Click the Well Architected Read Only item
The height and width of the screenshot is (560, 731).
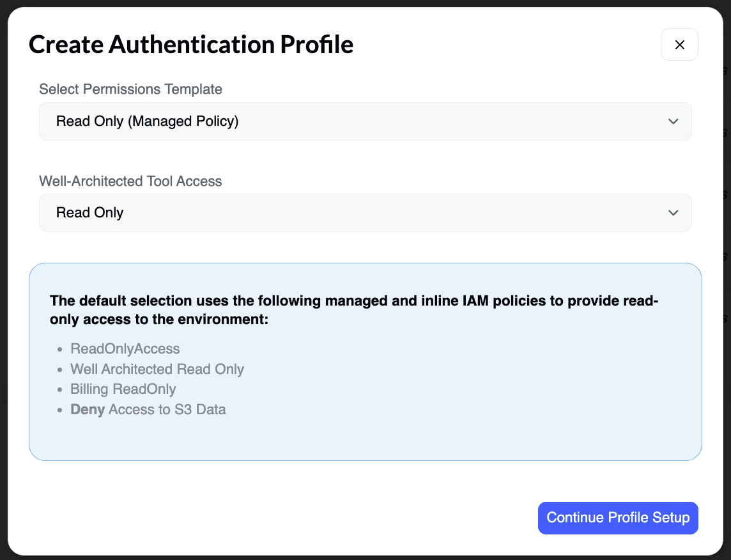point(157,369)
